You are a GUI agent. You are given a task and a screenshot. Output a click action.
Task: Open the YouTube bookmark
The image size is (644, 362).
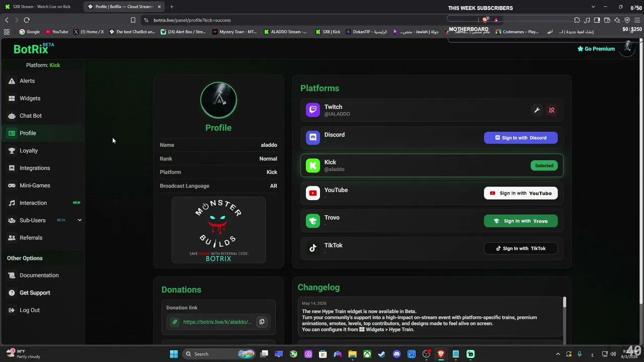point(56,32)
